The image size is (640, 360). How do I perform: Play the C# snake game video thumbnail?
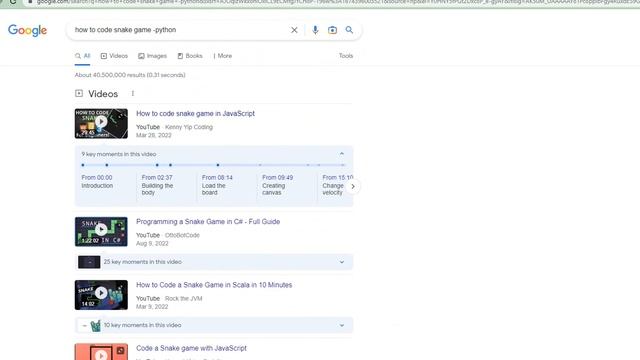[101, 231]
